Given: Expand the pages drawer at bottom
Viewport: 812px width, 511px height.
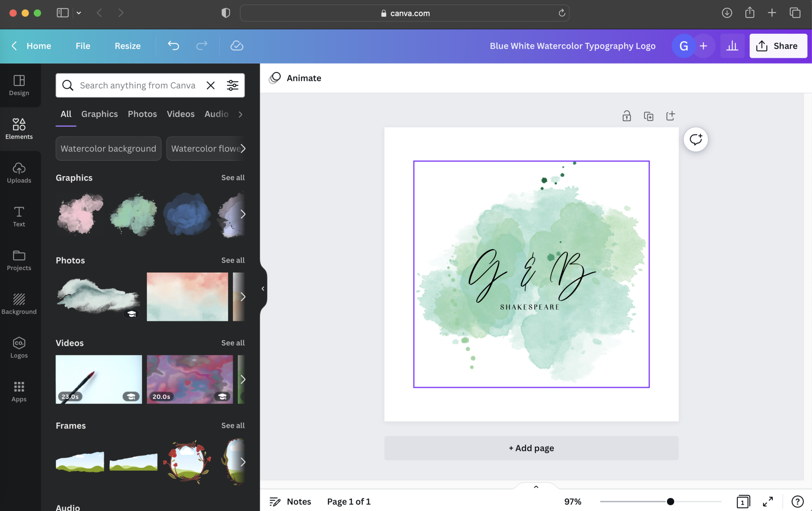Looking at the screenshot, I should coord(536,487).
